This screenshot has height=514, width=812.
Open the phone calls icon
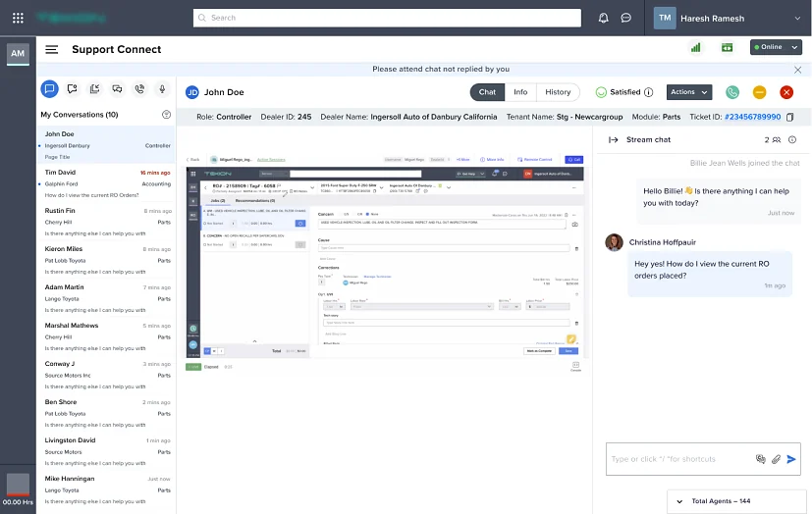click(139, 89)
